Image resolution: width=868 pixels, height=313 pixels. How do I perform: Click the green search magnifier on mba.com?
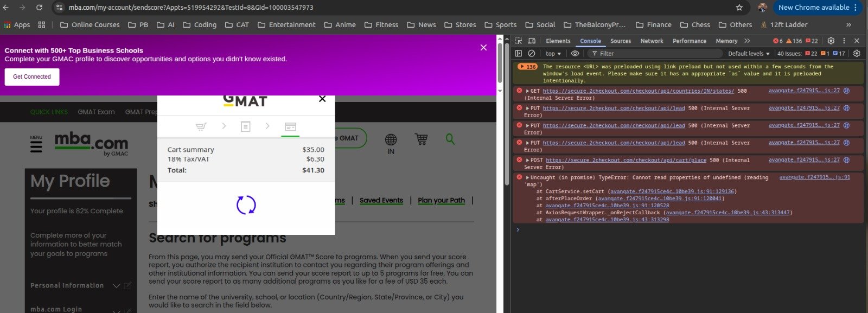450,139
